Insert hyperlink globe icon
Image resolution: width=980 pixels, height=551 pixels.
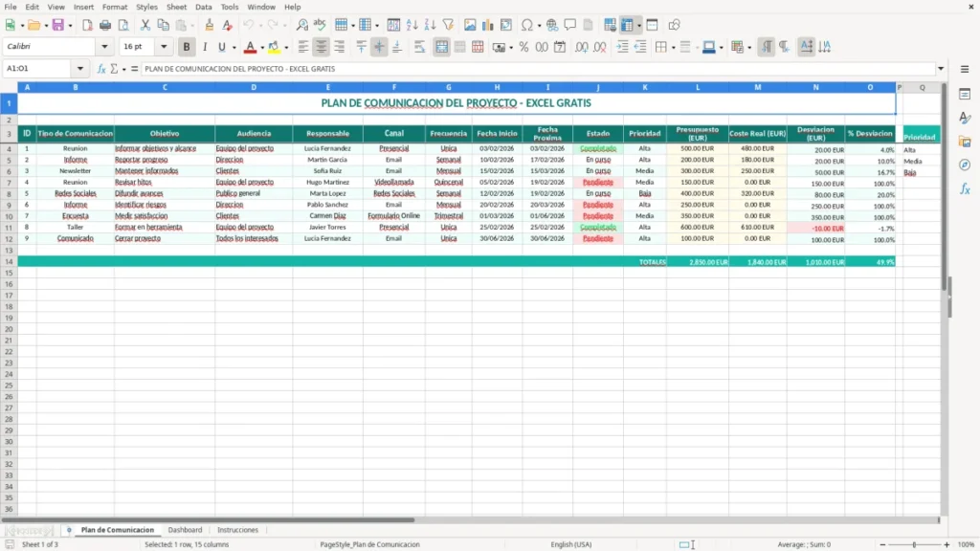[x=552, y=25]
